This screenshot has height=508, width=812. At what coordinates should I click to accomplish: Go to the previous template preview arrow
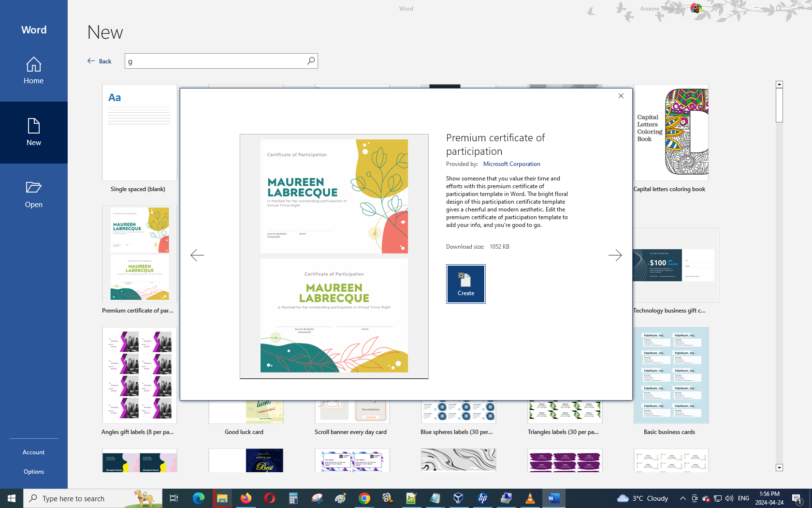(x=197, y=255)
